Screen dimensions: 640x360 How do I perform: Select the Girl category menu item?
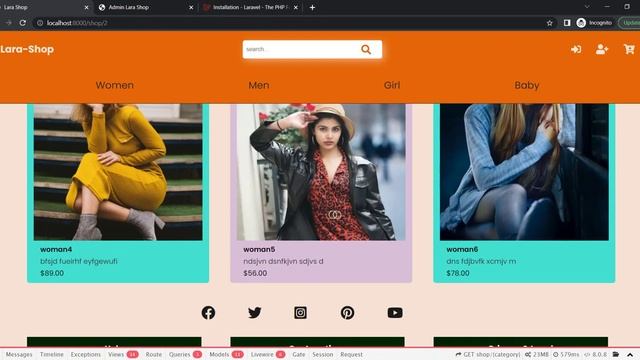(392, 85)
